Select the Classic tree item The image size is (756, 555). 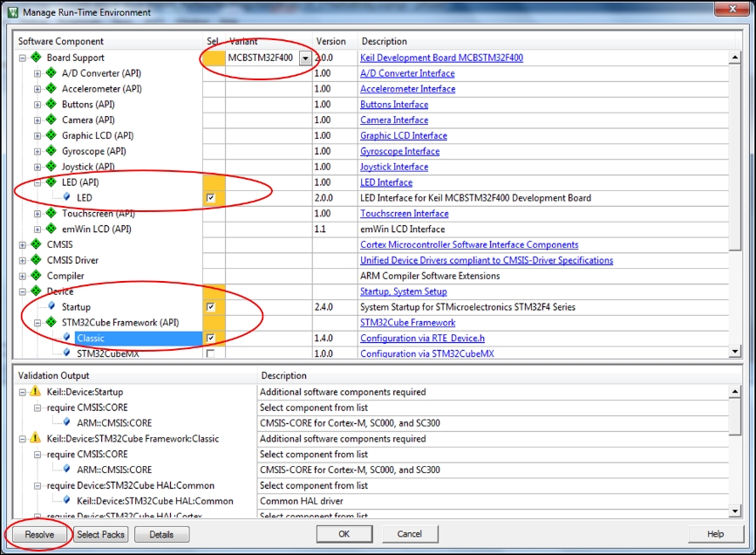tap(90, 338)
